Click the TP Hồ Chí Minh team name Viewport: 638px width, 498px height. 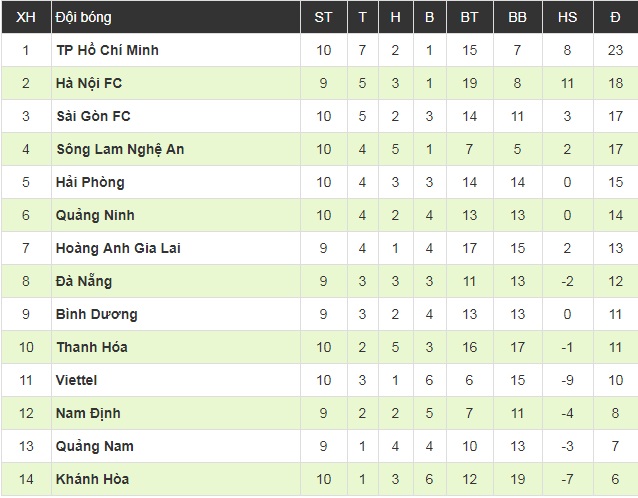[x=106, y=50]
